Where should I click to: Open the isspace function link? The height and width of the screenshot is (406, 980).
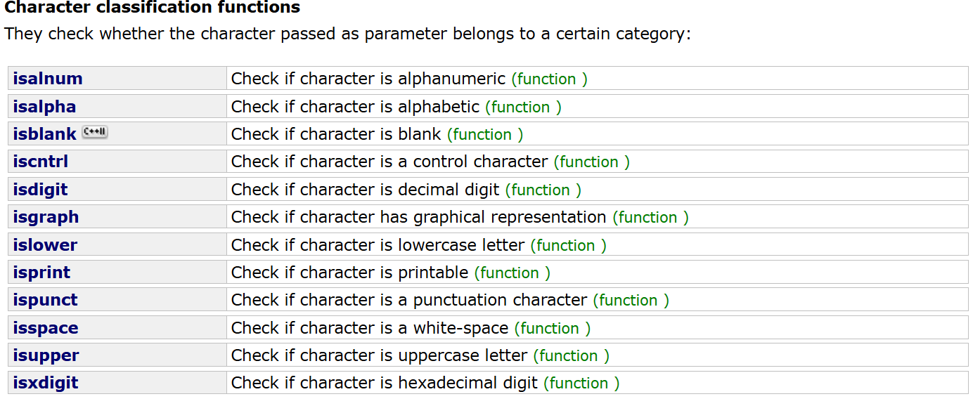click(x=45, y=328)
